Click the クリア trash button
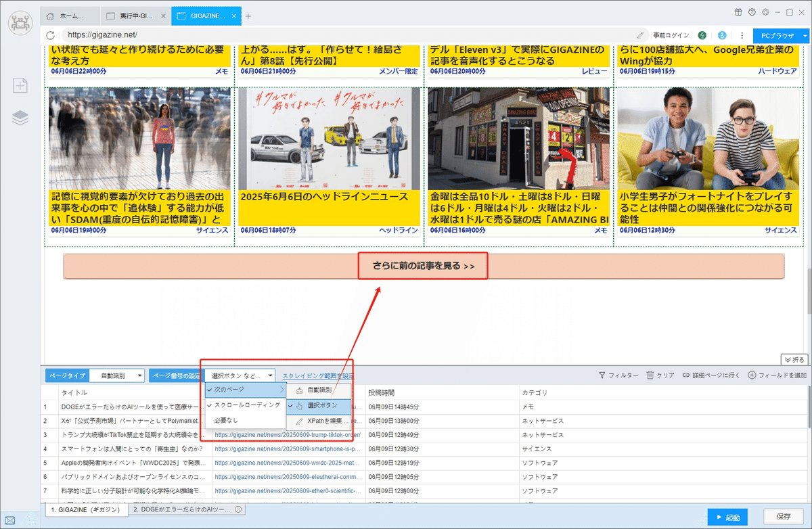 660,375
